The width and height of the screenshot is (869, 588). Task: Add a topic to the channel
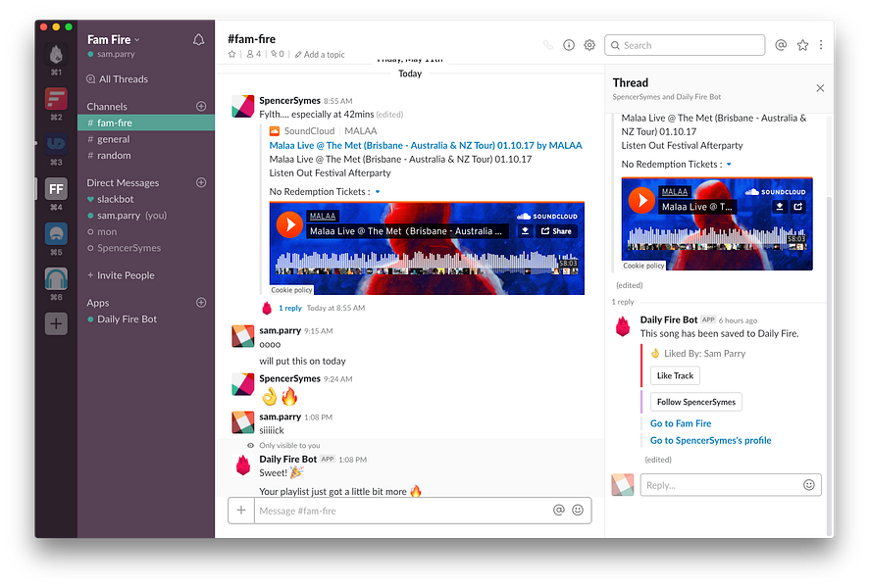[x=320, y=54]
